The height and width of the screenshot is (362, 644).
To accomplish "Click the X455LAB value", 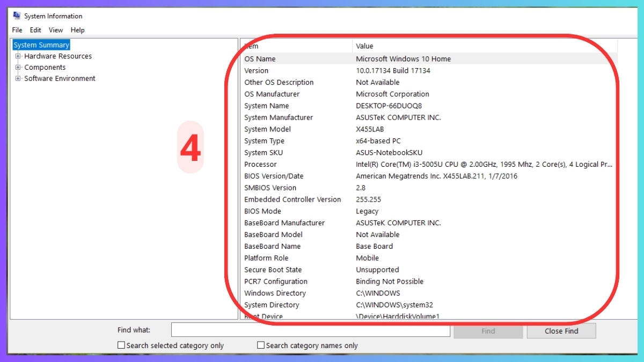I will (x=370, y=129).
